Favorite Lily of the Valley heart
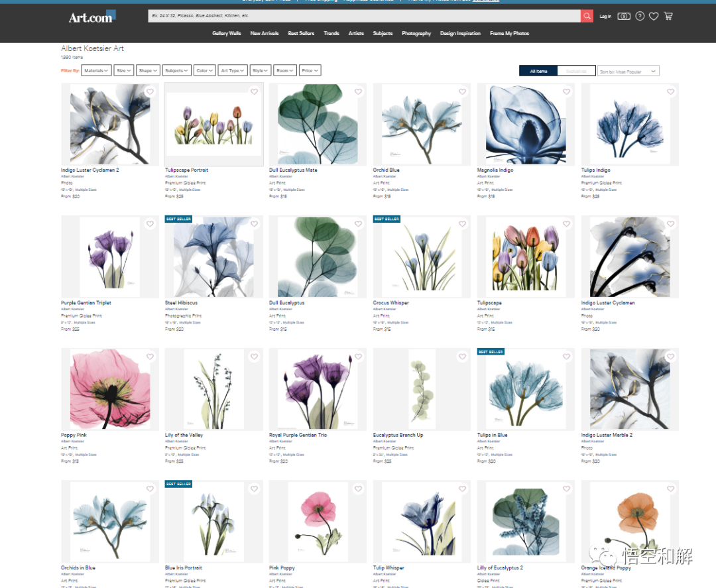This screenshot has height=588, width=716. coord(255,357)
